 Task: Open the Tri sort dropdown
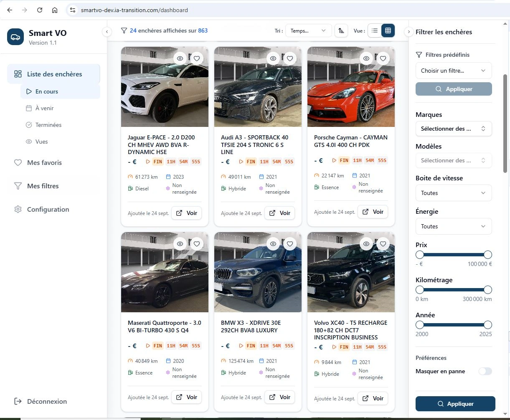tap(308, 30)
